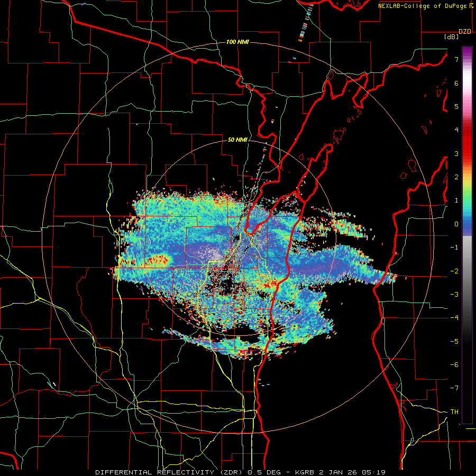This screenshot has height=476, width=476.
Task: Click the -5 dB tick label
Action: (454, 342)
